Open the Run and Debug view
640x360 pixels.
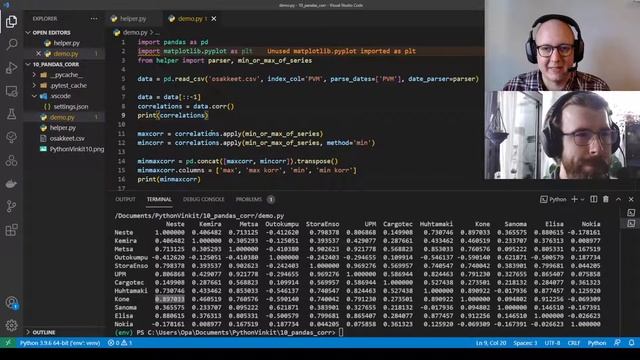pyautogui.click(x=11, y=67)
